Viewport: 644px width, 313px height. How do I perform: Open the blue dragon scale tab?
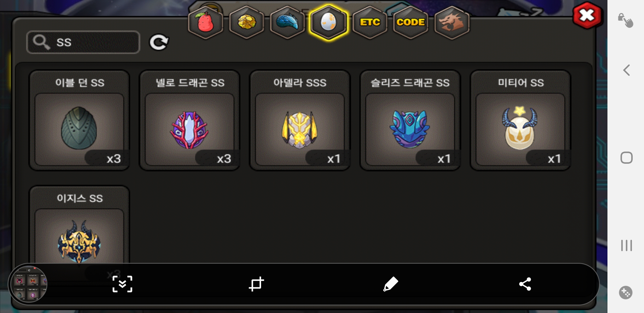pyautogui.click(x=287, y=23)
